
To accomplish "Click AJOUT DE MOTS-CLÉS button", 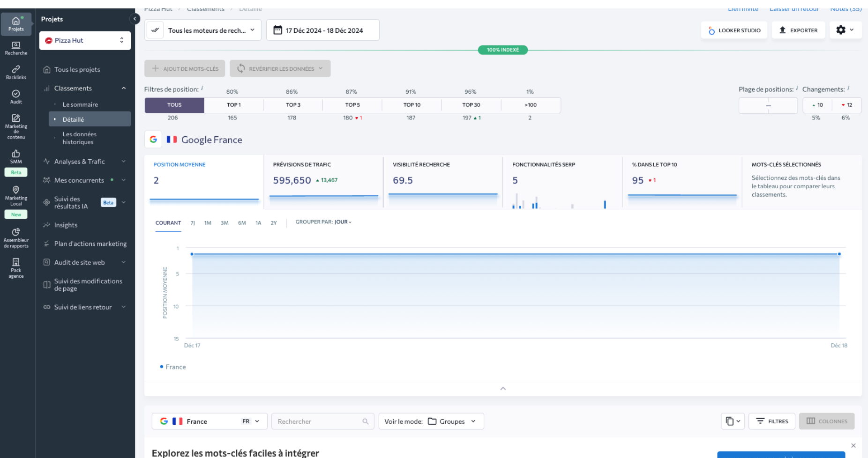I will point(185,68).
